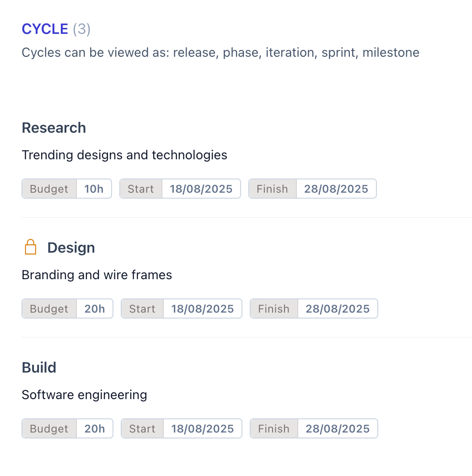Click 'Trending designs and technologies' description

[x=124, y=155]
